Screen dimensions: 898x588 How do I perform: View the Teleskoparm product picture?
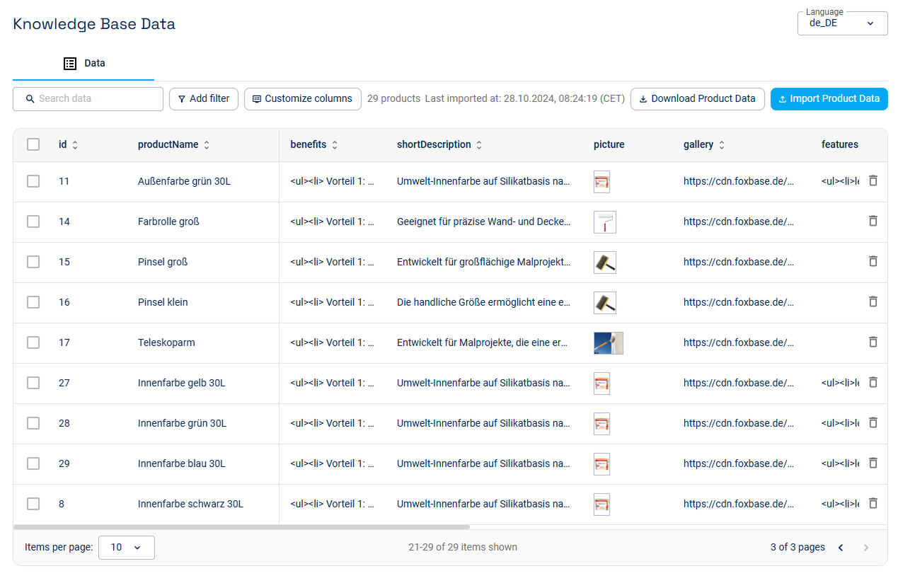(609, 343)
